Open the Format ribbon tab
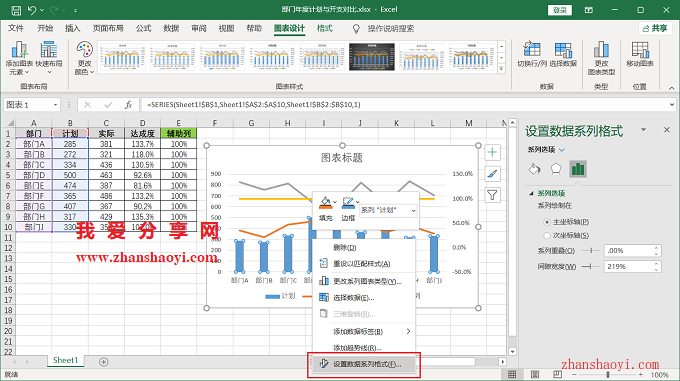Screen dimensions: 680x381 (x=324, y=28)
